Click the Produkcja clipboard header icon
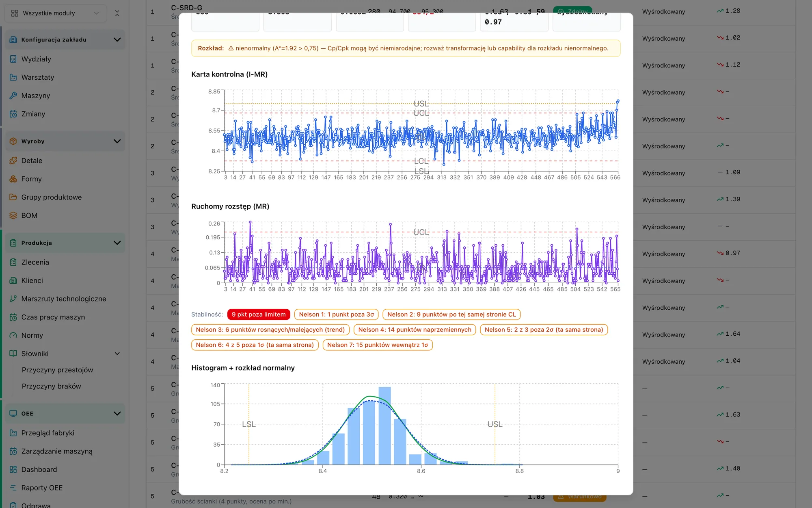 click(13, 243)
